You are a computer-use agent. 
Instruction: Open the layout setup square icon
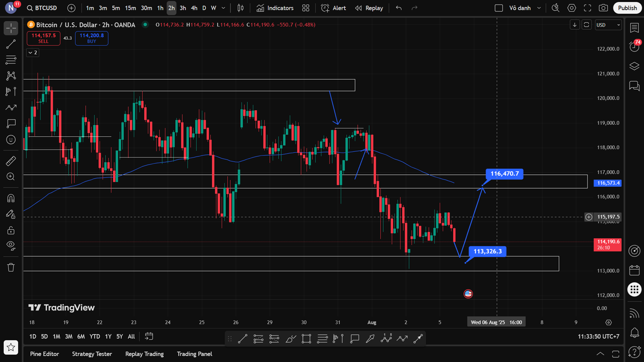tap(499, 8)
